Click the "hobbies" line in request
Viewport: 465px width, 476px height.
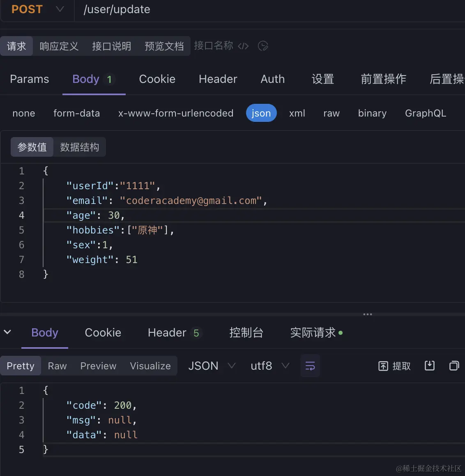120,230
